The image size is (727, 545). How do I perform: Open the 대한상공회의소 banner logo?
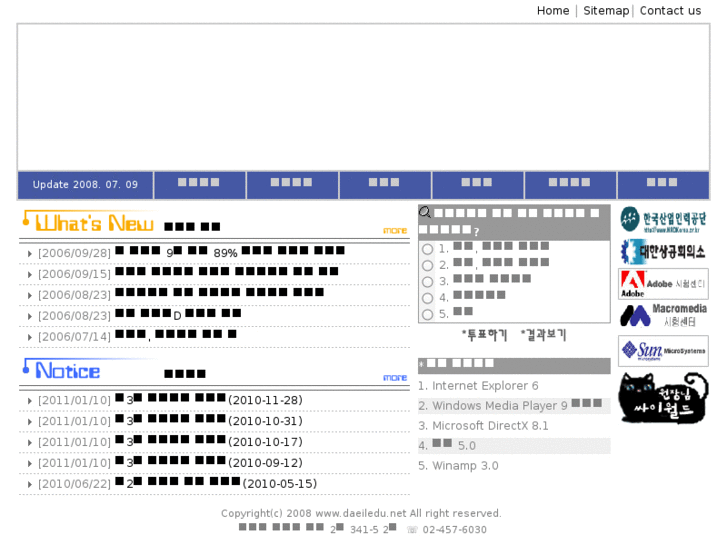[663, 251]
